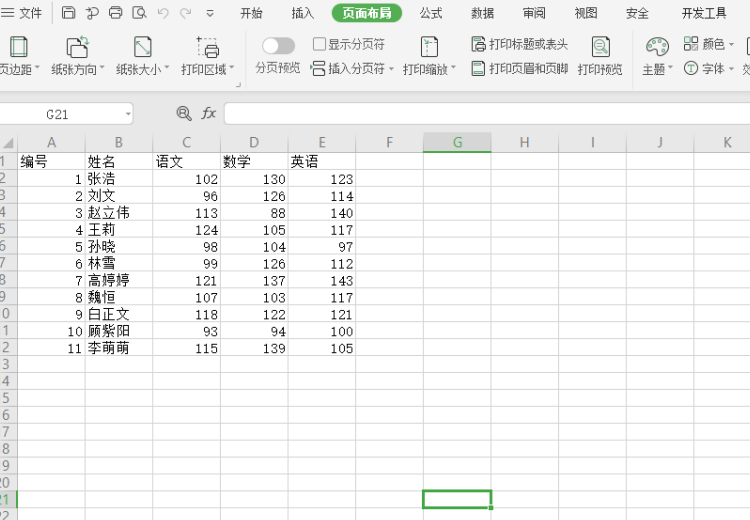
Task: Check the 显示分页符 checkbox
Action: 319,44
